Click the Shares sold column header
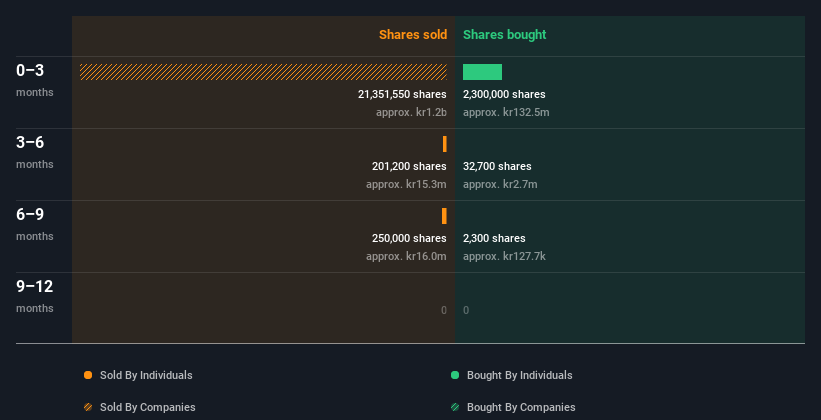The width and height of the screenshot is (821, 420). [413, 35]
